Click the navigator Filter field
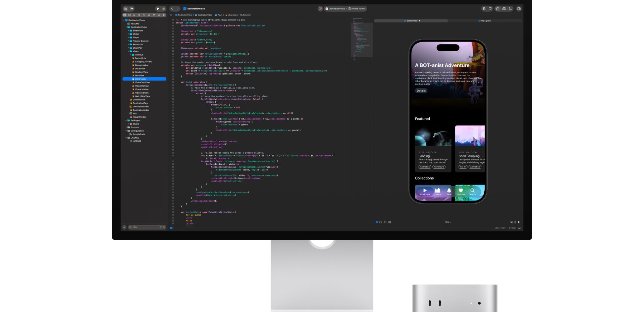644x312 pixels. click(147, 227)
